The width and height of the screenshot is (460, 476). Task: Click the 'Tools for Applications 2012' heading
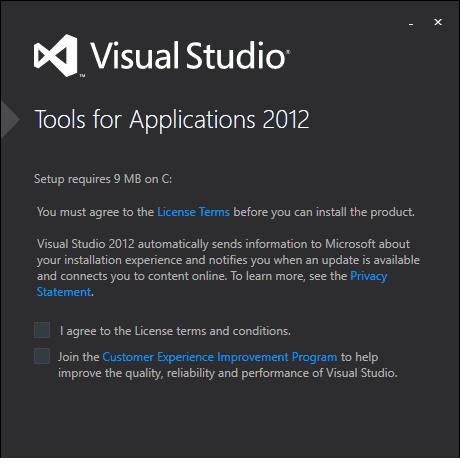point(172,120)
